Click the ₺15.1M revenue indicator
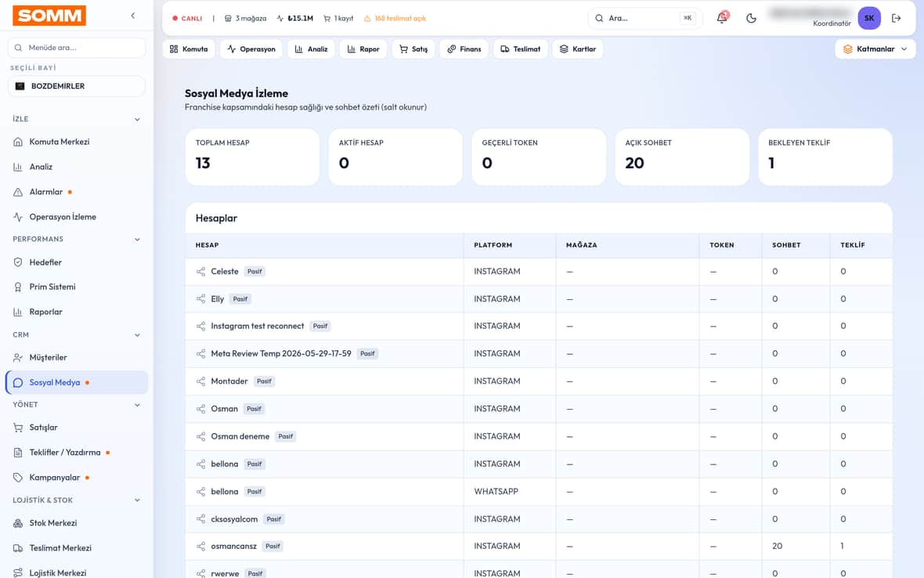 [294, 18]
